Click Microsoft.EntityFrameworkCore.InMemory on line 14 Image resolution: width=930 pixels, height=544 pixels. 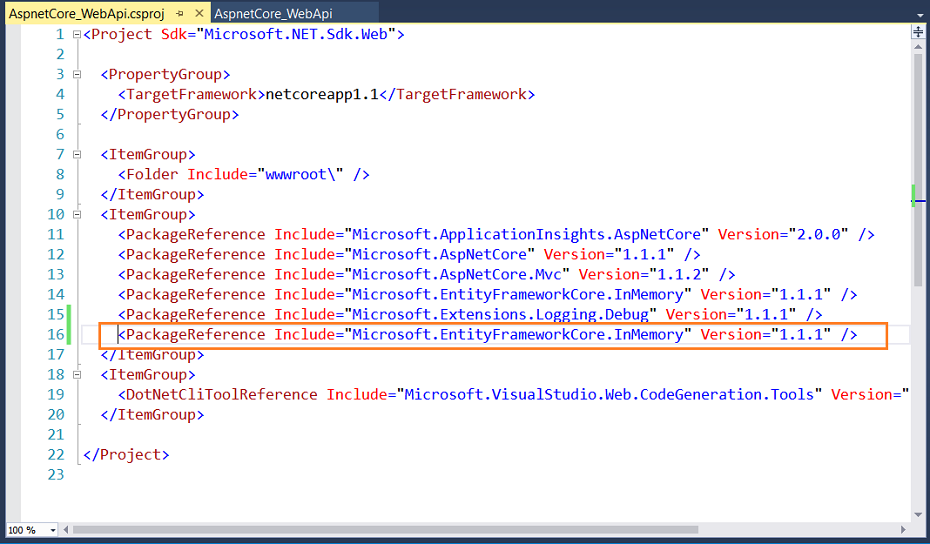coord(517,295)
